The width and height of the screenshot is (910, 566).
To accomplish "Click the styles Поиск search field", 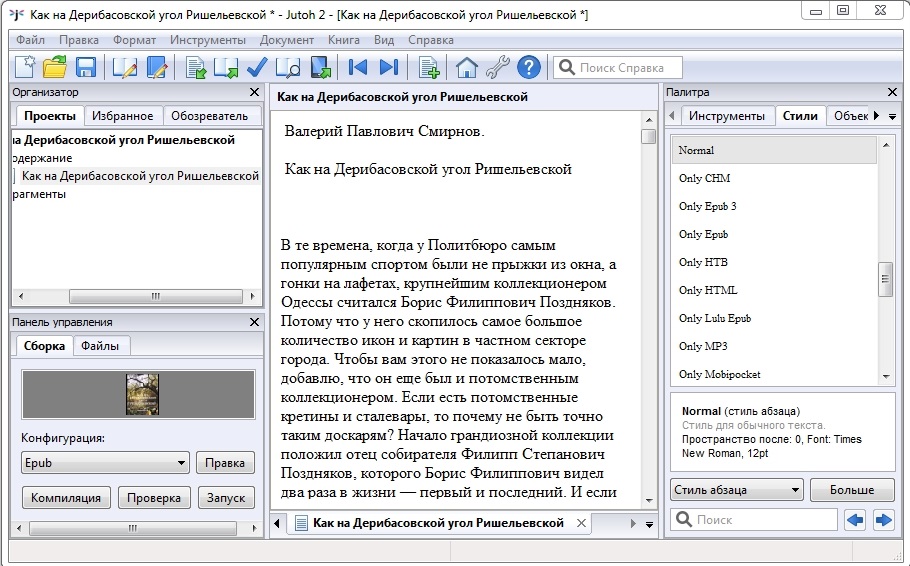I will pyautogui.click(x=753, y=520).
